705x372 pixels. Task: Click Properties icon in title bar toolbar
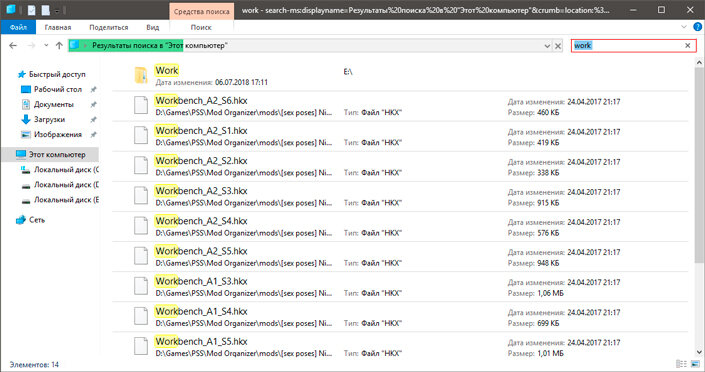[x=31, y=10]
